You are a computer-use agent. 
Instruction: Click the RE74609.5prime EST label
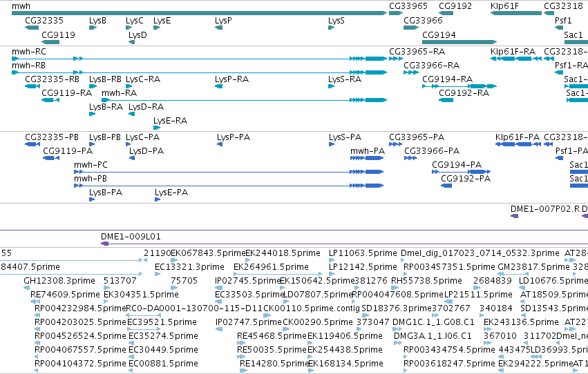pyautogui.click(x=65, y=295)
